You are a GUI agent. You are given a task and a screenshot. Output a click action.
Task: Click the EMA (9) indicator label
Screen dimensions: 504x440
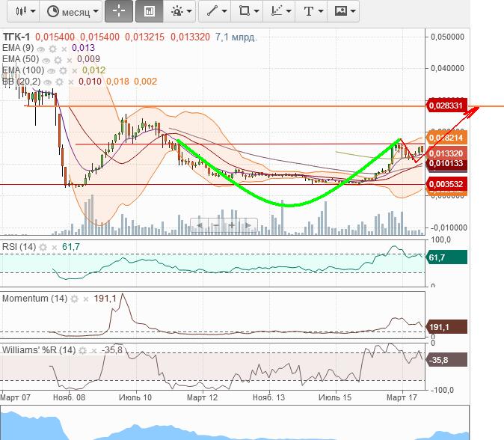coord(18,48)
